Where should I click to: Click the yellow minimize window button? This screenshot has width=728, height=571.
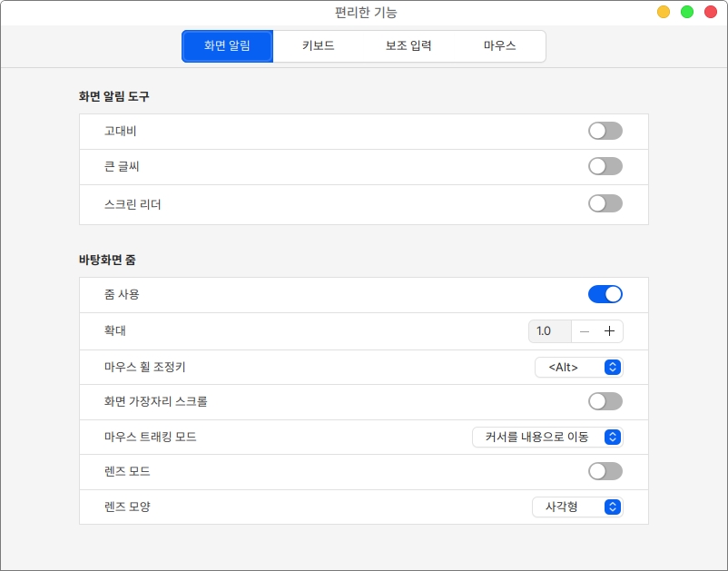664,12
